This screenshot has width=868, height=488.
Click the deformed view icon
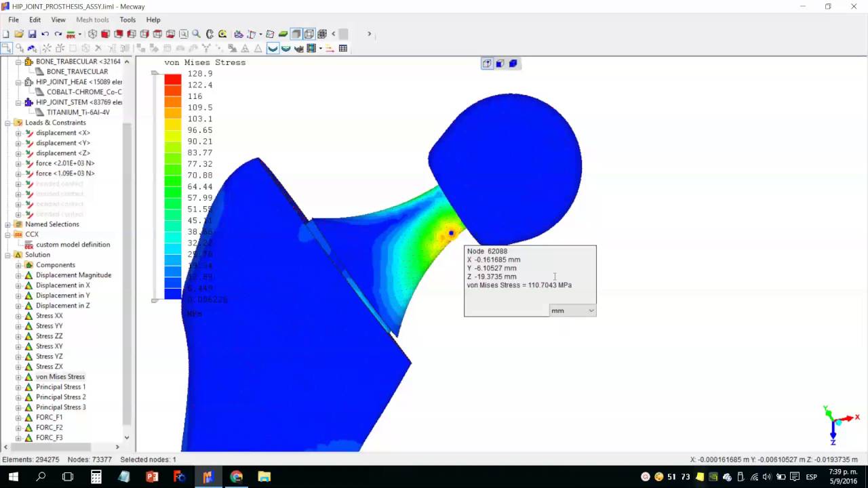pos(285,48)
